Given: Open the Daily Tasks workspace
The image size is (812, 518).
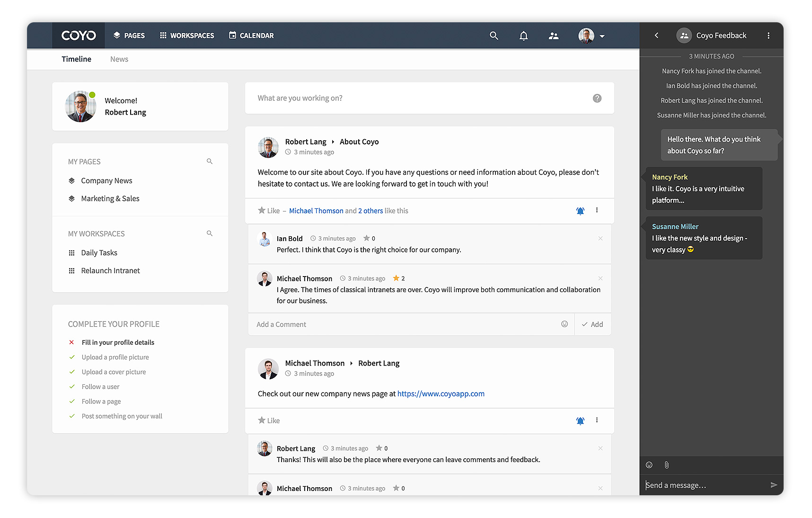Looking at the screenshot, I should 99,253.
